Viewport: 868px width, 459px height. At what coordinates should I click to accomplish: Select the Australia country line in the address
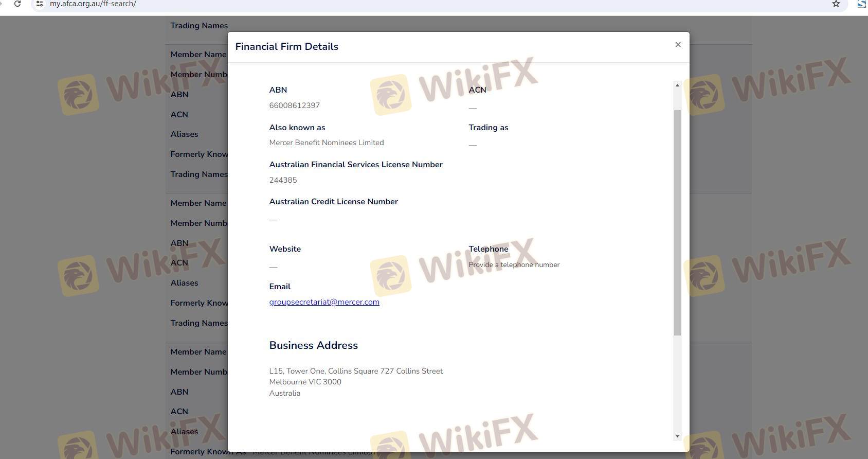tap(285, 393)
